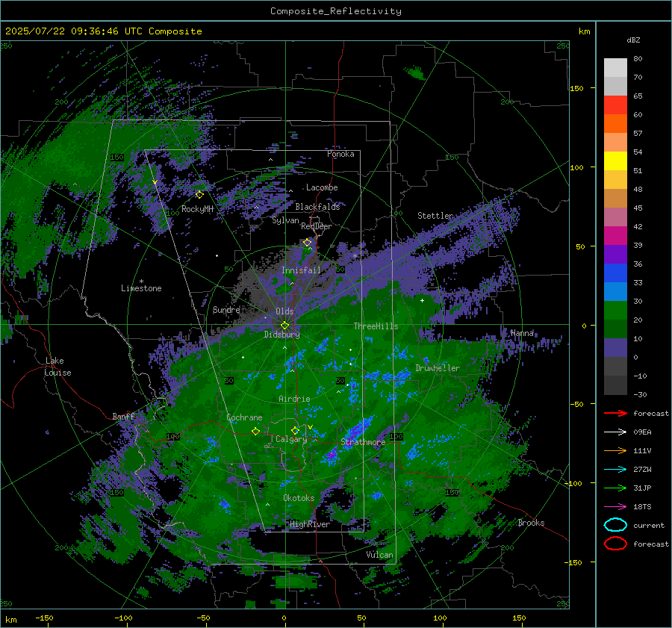Click the yellow diamond marker at Didsbury
Viewport: 672px width, 628px height.
284,326
